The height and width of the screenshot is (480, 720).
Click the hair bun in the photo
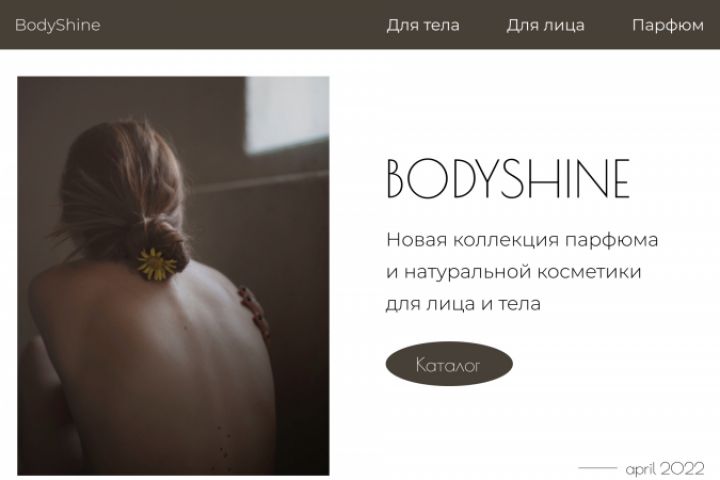168,239
